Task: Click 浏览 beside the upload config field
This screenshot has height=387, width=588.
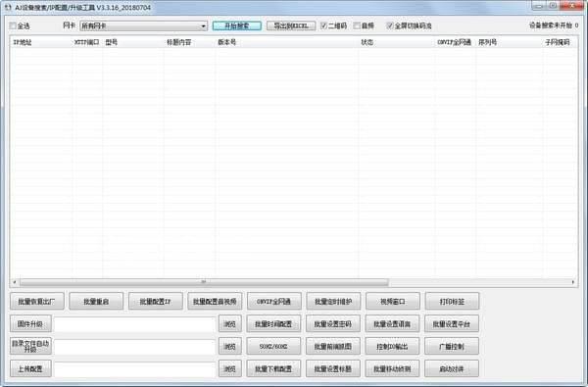Action: [230, 368]
